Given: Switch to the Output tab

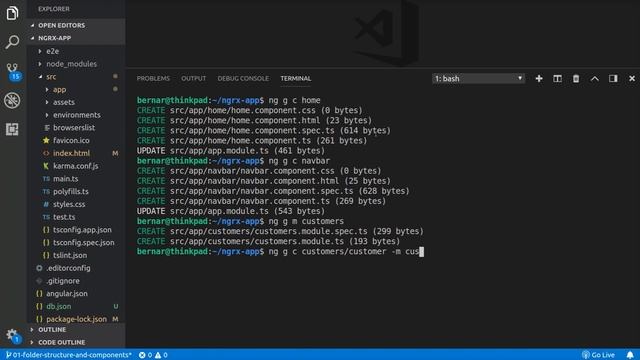Looking at the screenshot, I should pyautogui.click(x=193, y=78).
